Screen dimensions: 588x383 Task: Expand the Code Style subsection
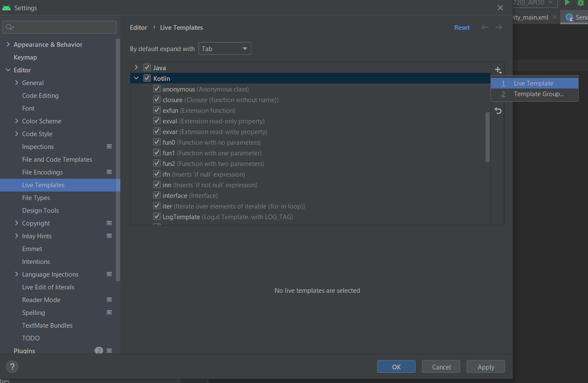pyautogui.click(x=17, y=134)
